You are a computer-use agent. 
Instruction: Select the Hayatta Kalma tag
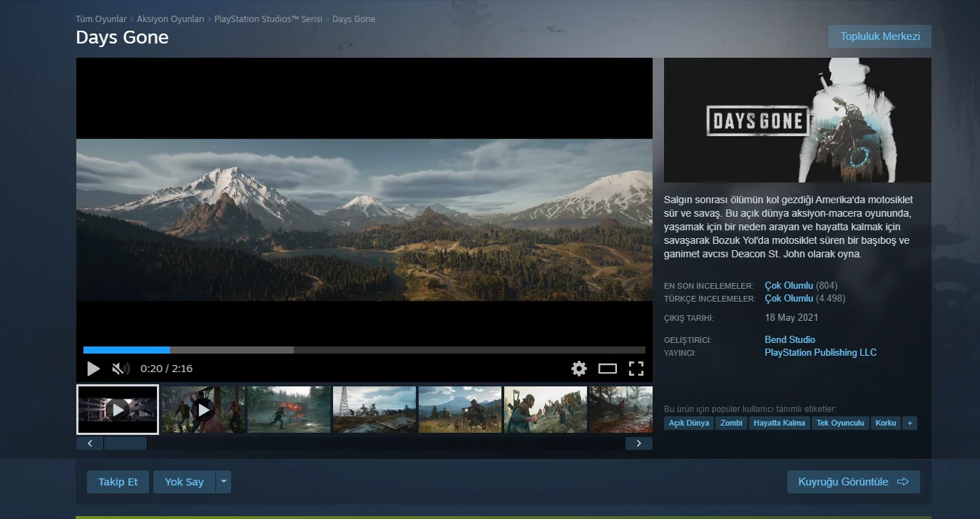click(x=780, y=423)
